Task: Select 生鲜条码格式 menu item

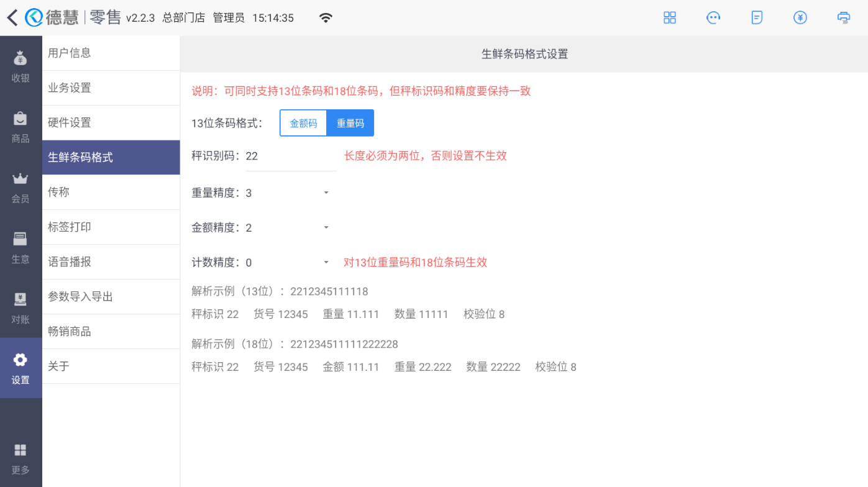Action: pos(111,157)
